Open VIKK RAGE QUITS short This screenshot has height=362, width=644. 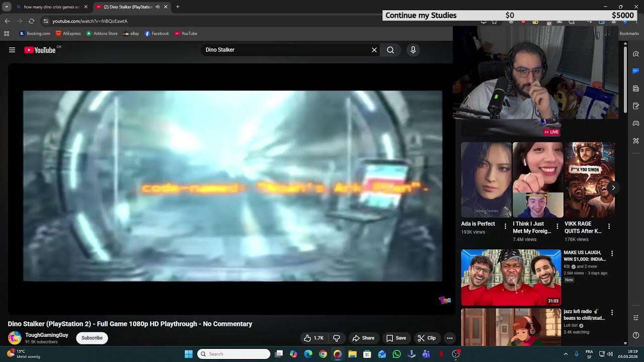589,179
